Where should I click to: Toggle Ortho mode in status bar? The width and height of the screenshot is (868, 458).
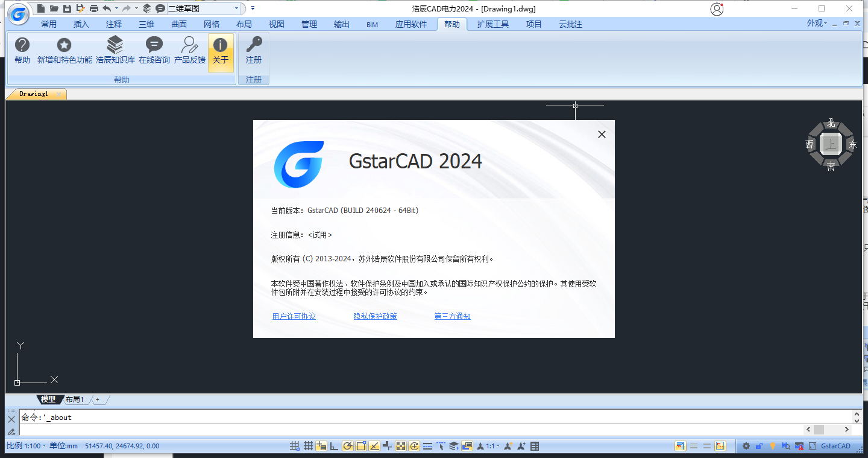334,447
